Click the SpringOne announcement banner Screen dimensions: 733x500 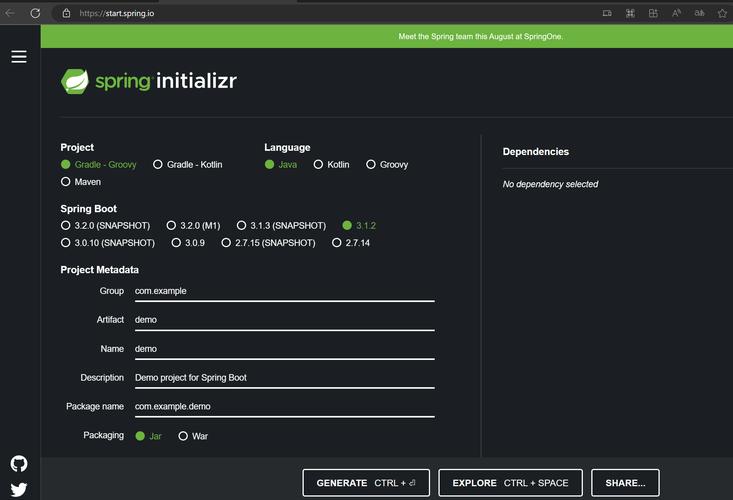[481, 36]
